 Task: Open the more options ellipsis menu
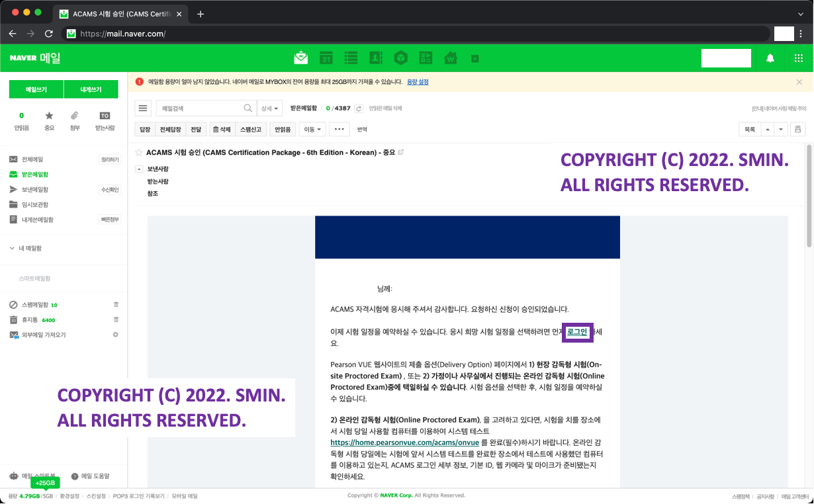[340, 130]
